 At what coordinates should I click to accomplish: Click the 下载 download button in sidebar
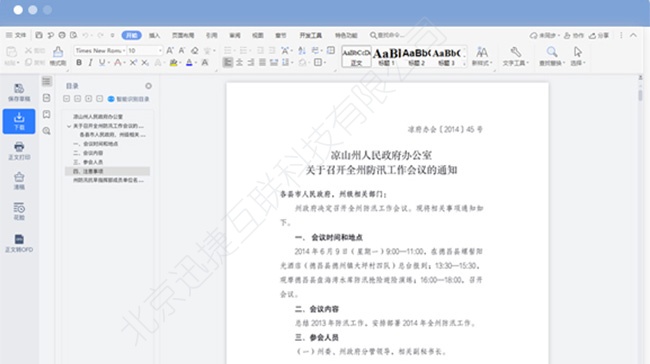19,121
